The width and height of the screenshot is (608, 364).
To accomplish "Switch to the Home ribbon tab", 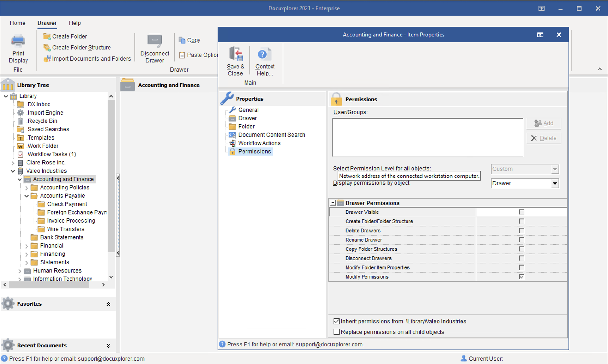I will [x=17, y=23].
